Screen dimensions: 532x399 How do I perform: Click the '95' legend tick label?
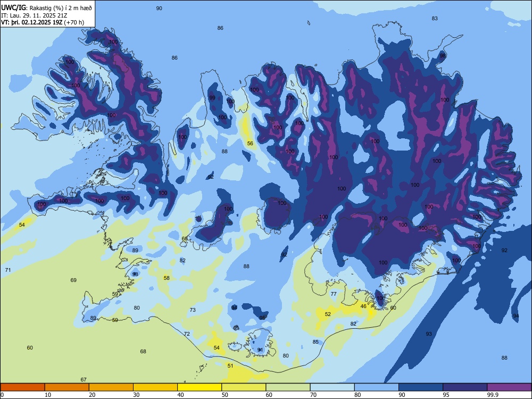tap(446, 395)
